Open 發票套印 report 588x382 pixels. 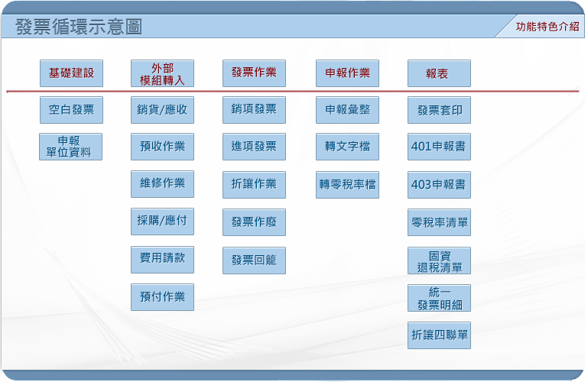(439, 110)
